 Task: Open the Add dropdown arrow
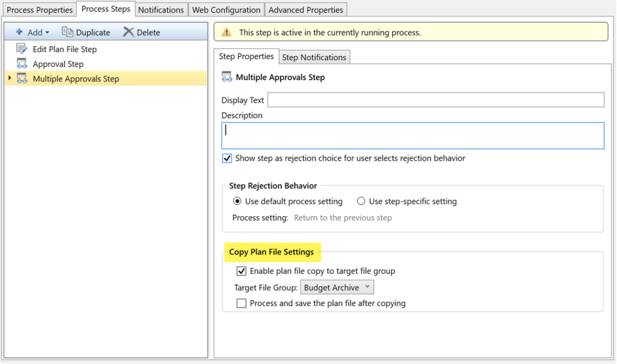(48, 33)
